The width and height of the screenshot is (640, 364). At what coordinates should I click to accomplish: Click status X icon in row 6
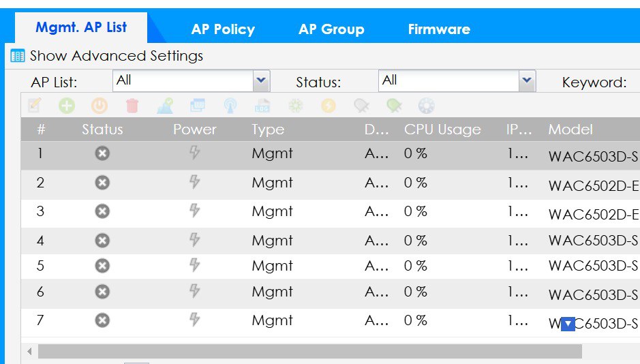tap(102, 292)
